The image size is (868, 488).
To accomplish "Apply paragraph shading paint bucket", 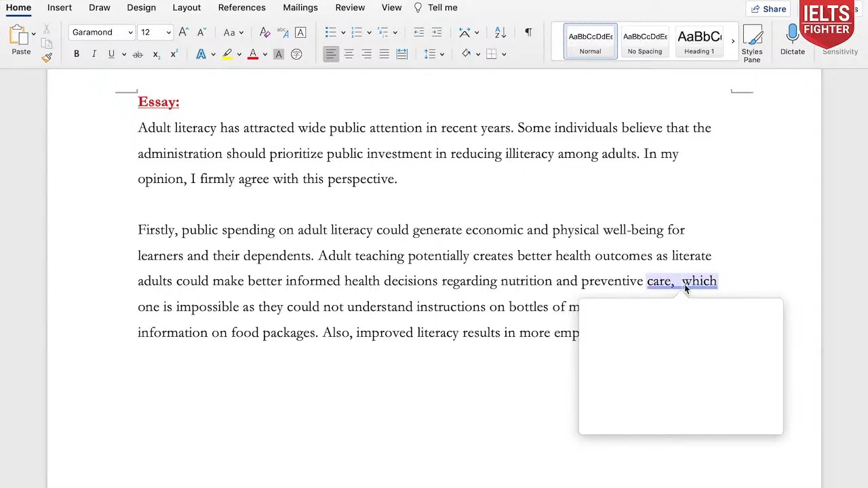I will pyautogui.click(x=466, y=54).
